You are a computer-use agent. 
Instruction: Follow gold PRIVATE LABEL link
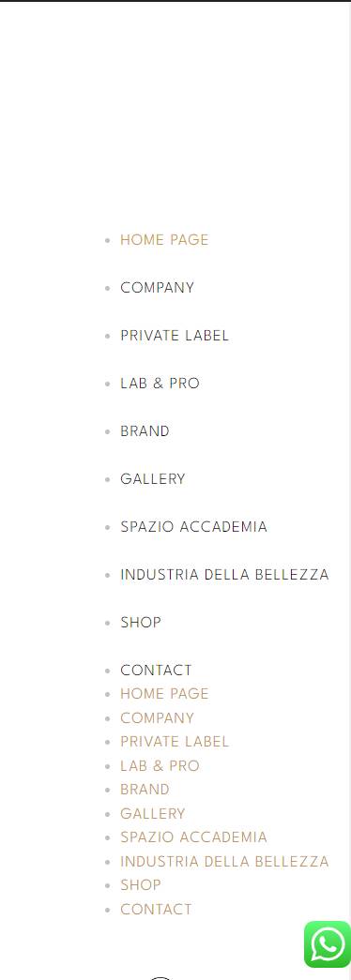[175, 742]
